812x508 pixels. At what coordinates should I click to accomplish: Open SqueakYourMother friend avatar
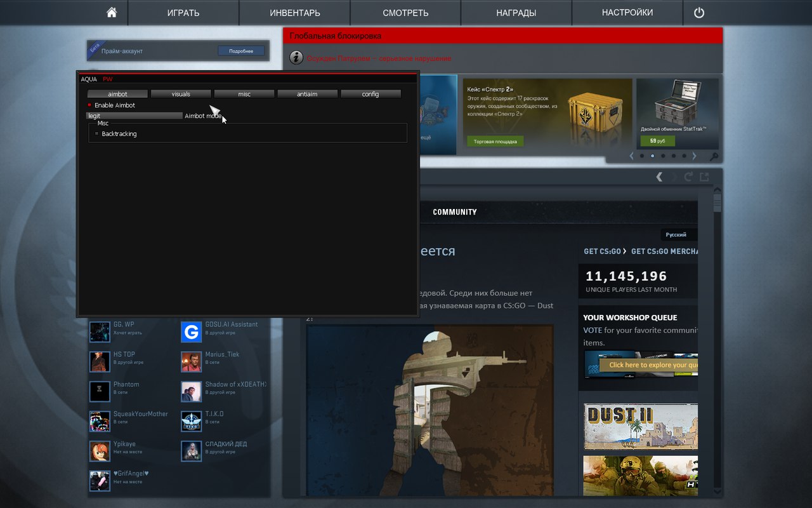click(x=100, y=421)
